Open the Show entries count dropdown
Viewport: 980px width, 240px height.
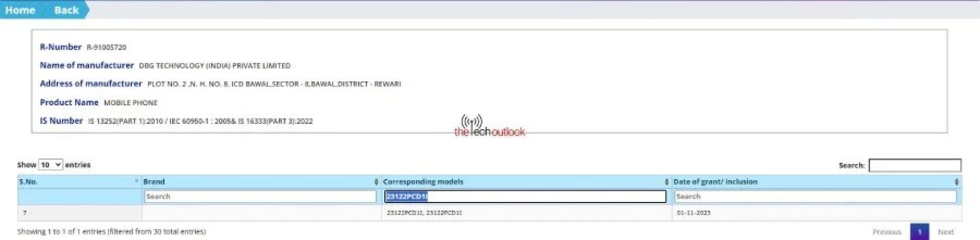click(51, 165)
